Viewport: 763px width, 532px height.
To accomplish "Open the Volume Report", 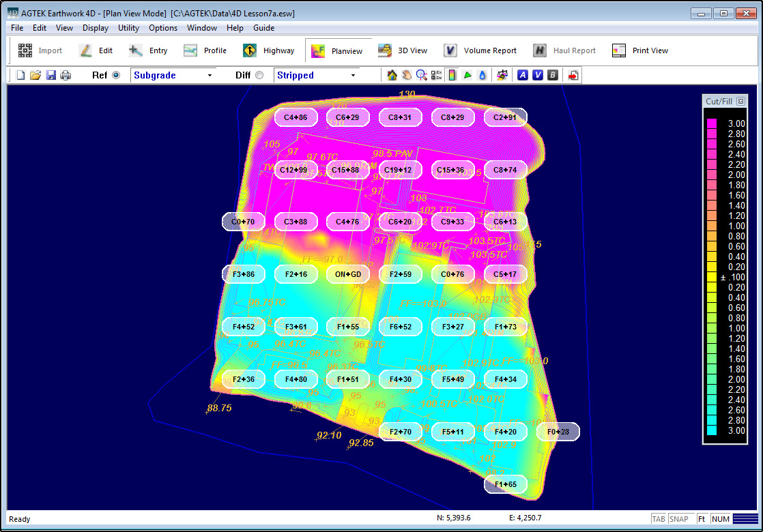I will (480, 50).
